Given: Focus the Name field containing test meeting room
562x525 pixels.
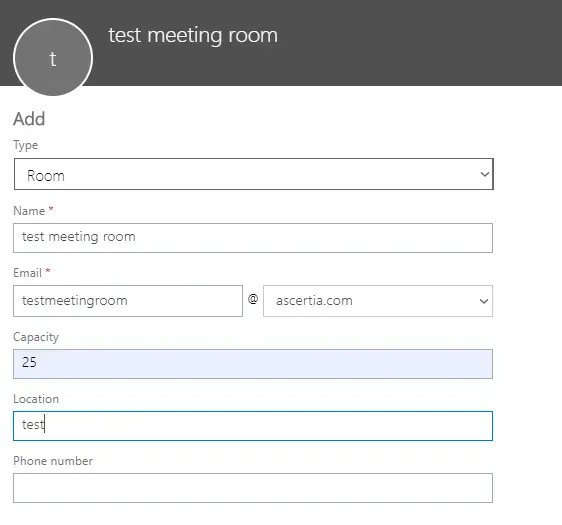Looking at the screenshot, I should 253,238.
